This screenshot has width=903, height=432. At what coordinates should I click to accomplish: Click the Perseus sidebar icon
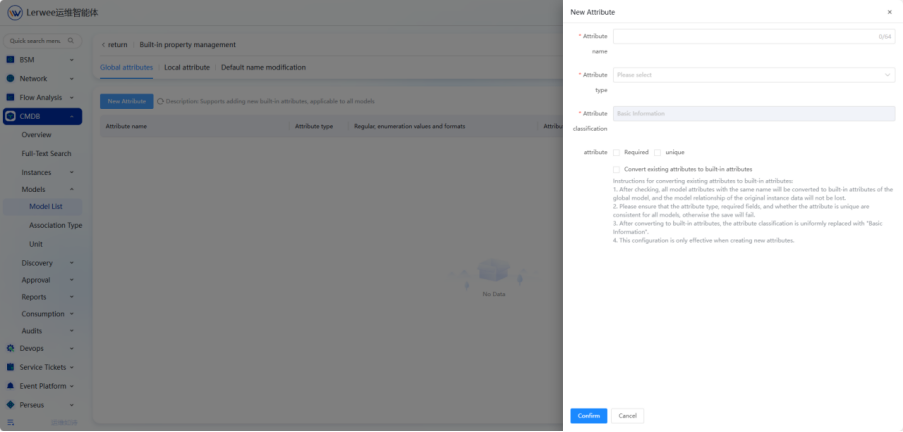[11, 405]
